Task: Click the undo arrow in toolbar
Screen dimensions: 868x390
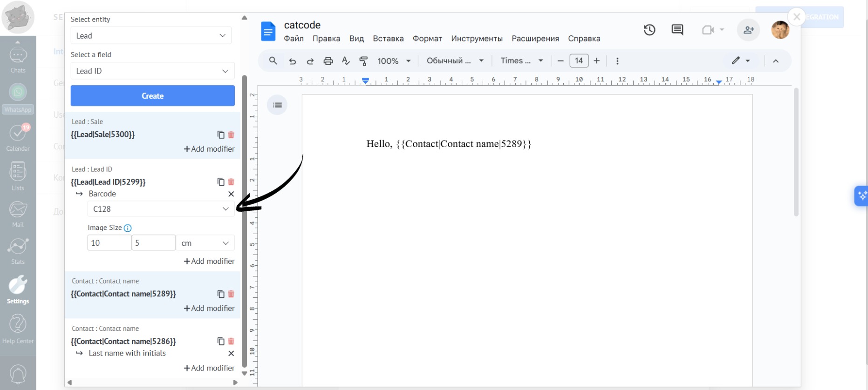Action: (292, 61)
